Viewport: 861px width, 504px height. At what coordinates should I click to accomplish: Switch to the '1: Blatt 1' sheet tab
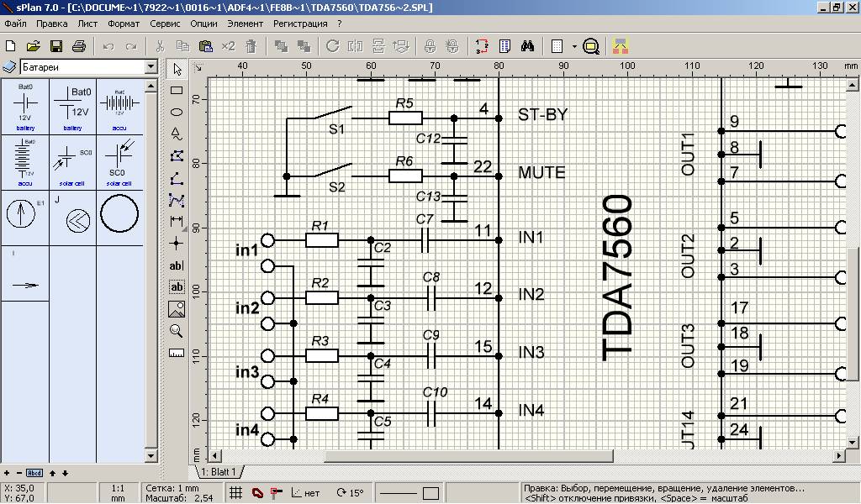(219, 472)
